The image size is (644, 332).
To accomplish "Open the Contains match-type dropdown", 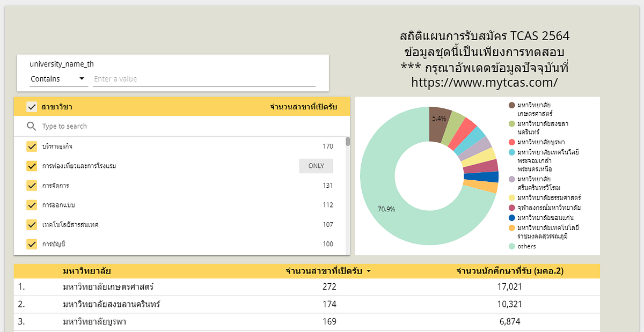I will point(58,78).
